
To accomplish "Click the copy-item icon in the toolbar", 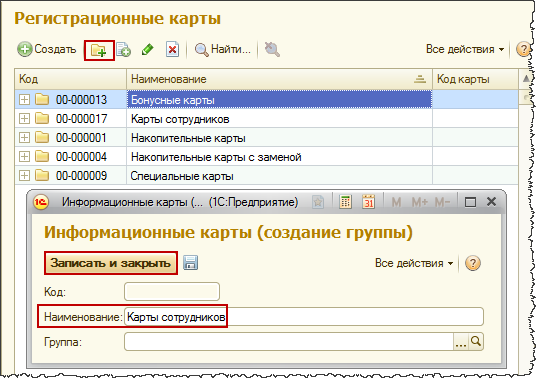I will [123, 50].
